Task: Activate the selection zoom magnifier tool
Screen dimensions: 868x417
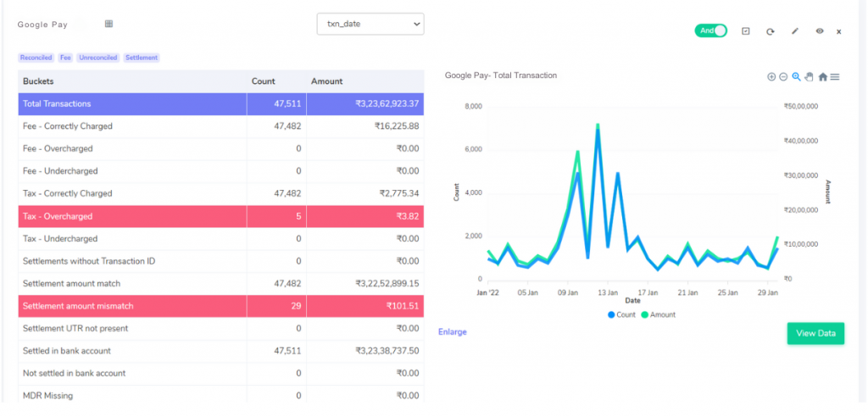Action: coord(796,77)
